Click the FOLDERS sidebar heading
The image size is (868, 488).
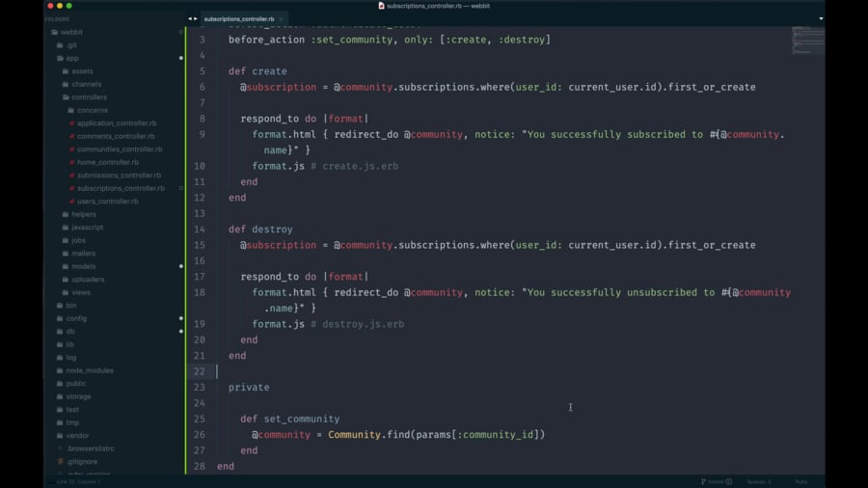pyautogui.click(x=58, y=19)
